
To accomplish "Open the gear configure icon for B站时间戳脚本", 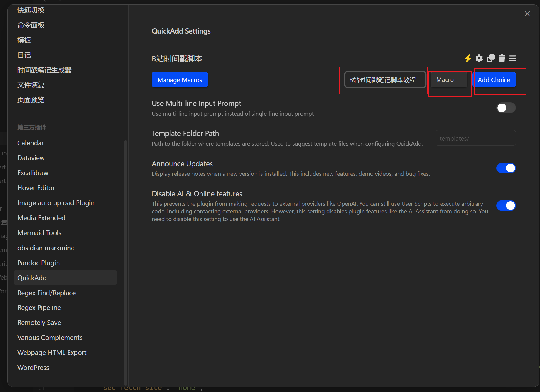I will [479, 58].
